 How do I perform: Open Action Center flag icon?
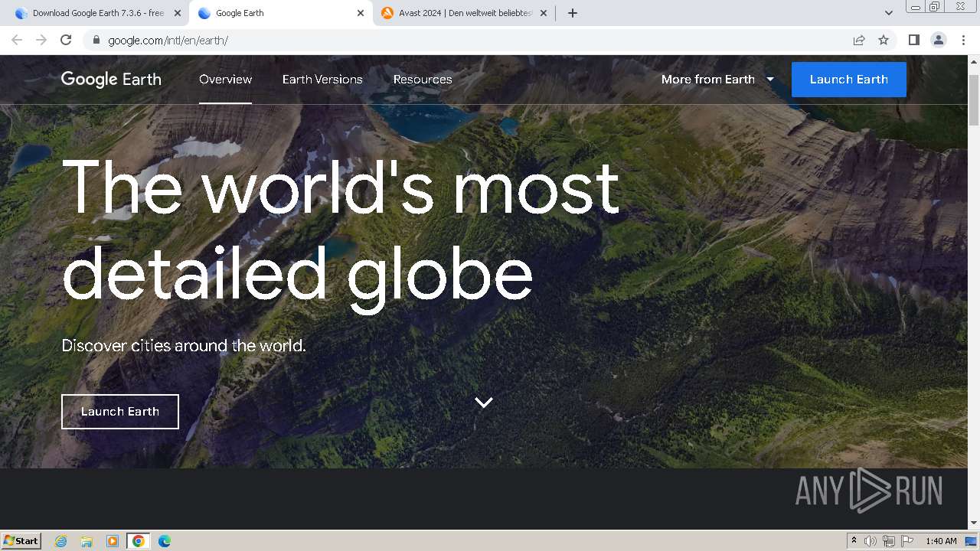pos(907,541)
